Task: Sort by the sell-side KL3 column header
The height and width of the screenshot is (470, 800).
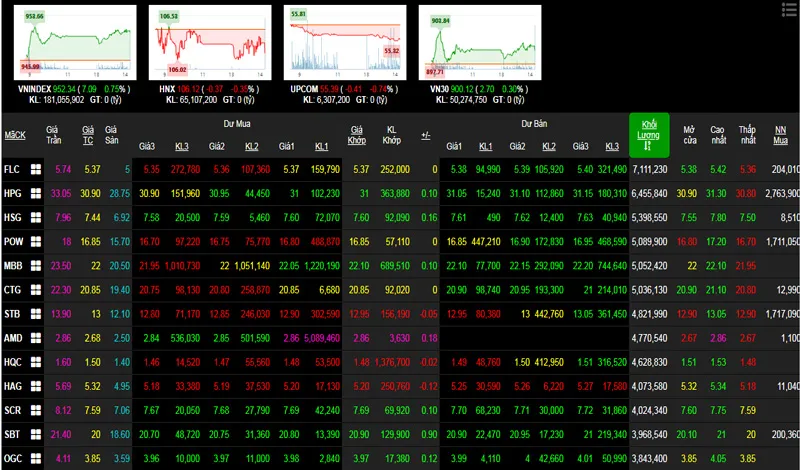Action: (612, 146)
